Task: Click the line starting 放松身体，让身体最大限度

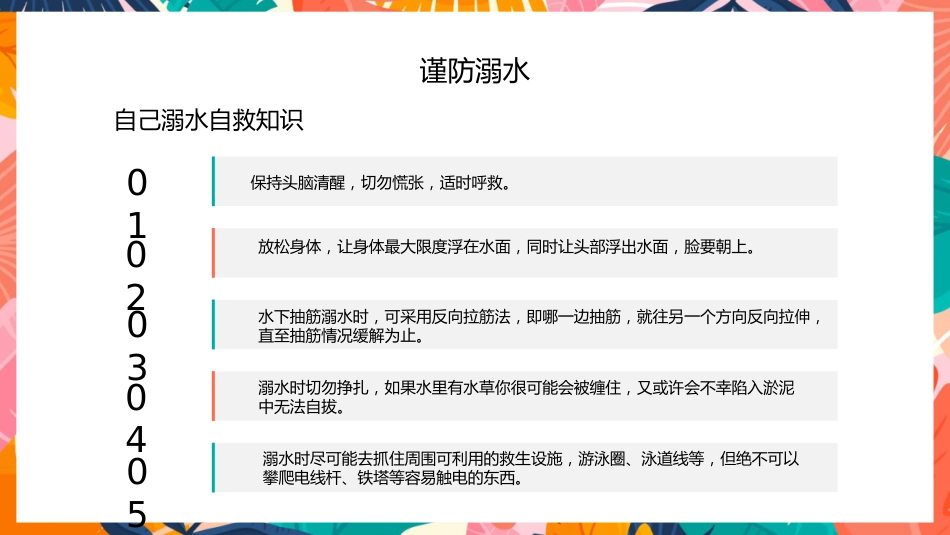Action: click(508, 247)
